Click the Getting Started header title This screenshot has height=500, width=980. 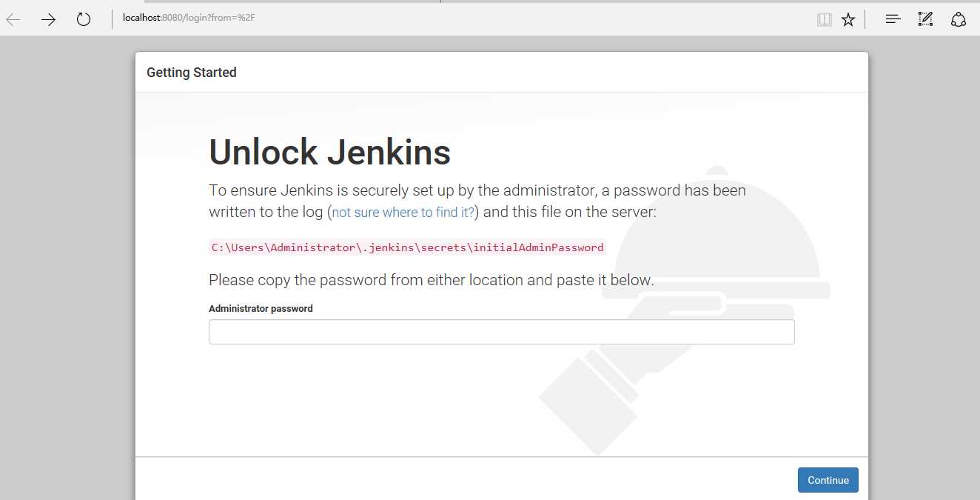point(192,73)
